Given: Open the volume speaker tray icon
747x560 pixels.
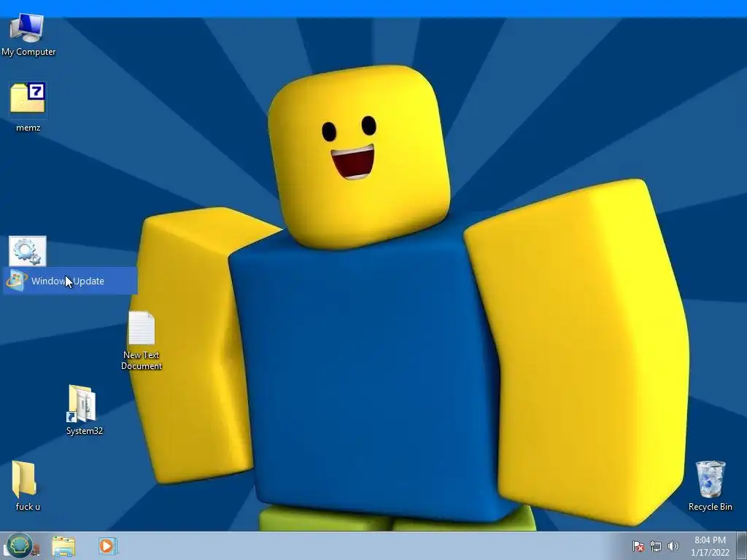Looking at the screenshot, I should [x=673, y=546].
